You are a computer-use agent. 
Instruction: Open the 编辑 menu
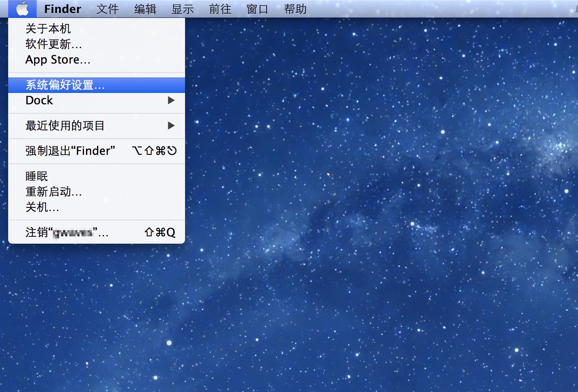[145, 9]
